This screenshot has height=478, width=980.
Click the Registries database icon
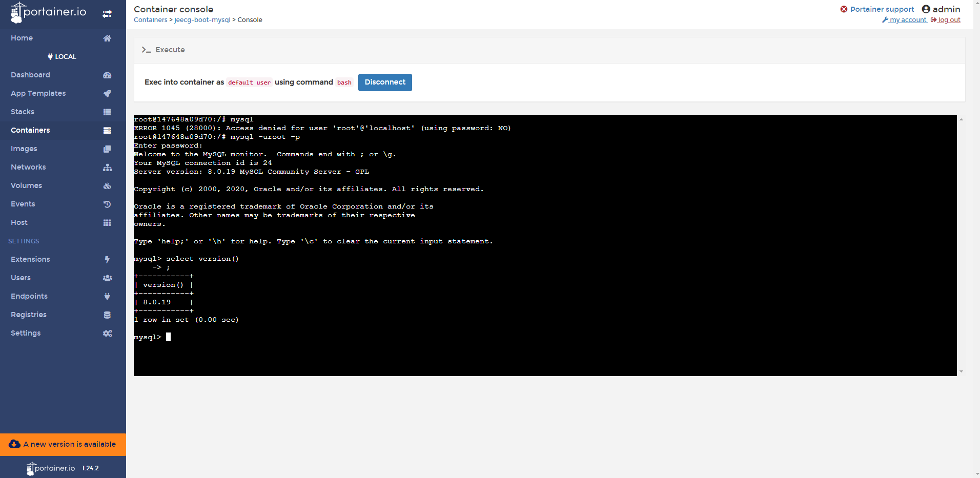click(x=107, y=315)
